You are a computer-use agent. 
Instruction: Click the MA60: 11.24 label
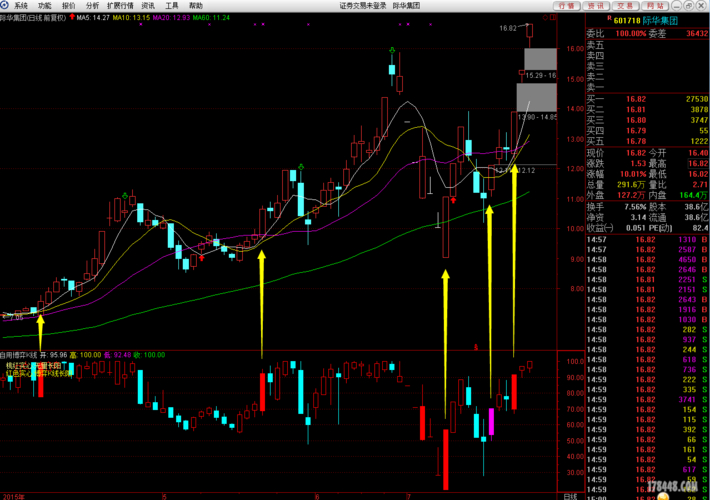211,18
